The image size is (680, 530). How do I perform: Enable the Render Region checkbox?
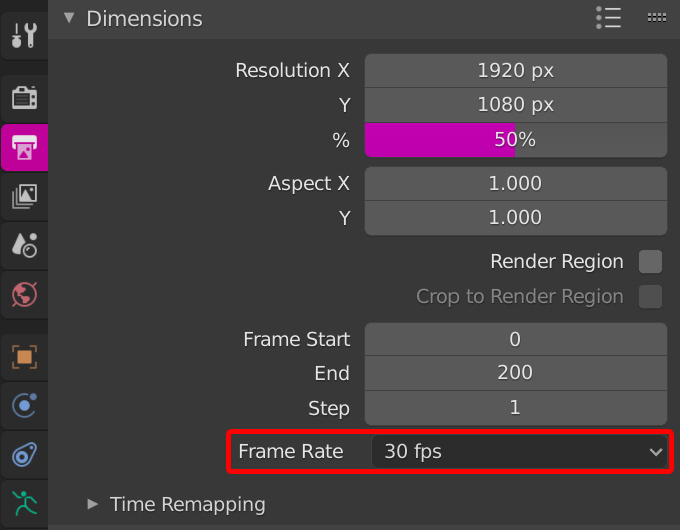pos(650,262)
